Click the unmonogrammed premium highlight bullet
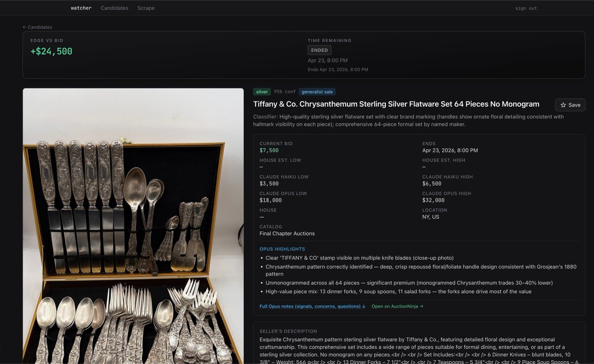 pyautogui.click(x=409, y=282)
